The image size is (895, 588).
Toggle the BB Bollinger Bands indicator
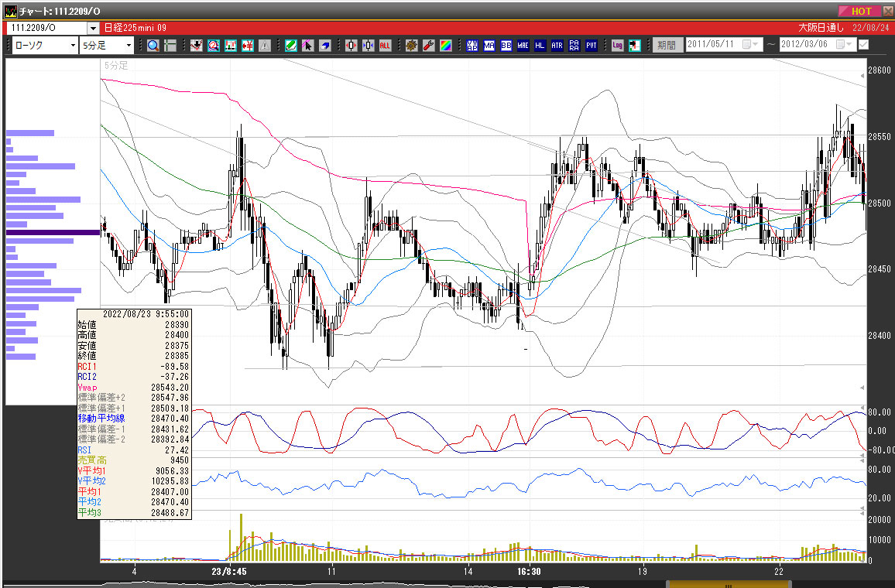click(506, 46)
